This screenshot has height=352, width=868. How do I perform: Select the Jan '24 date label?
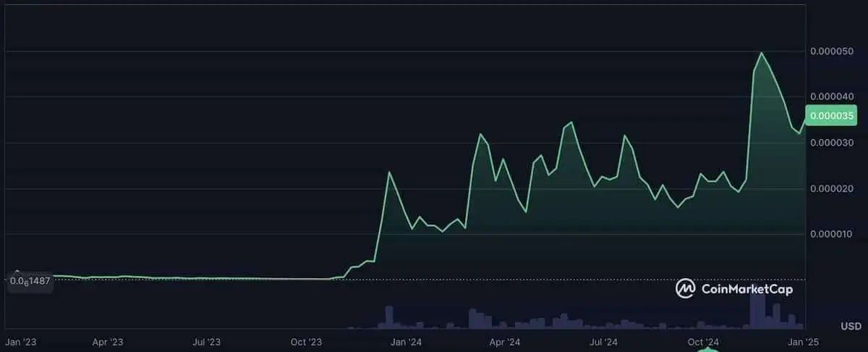click(x=405, y=341)
